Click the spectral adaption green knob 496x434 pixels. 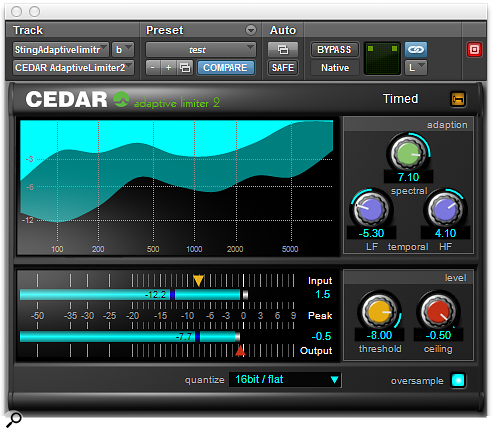click(408, 153)
